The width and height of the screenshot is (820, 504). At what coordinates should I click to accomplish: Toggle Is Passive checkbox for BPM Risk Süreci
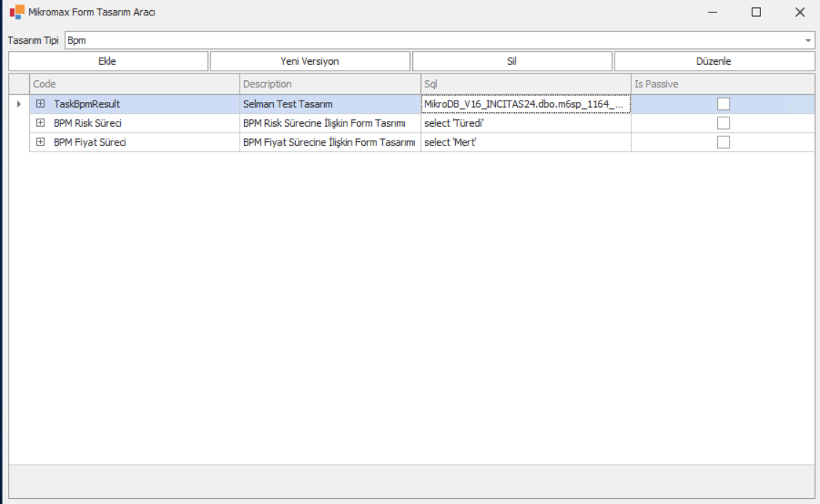(x=723, y=123)
